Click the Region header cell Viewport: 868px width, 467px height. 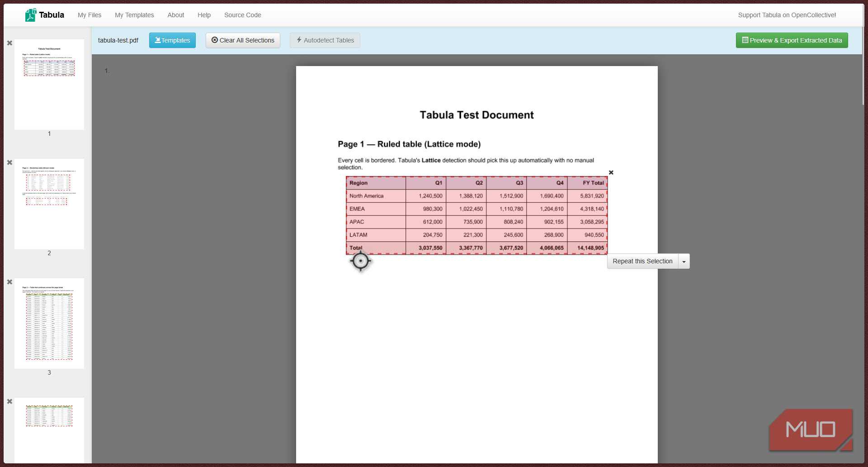(x=376, y=183)
